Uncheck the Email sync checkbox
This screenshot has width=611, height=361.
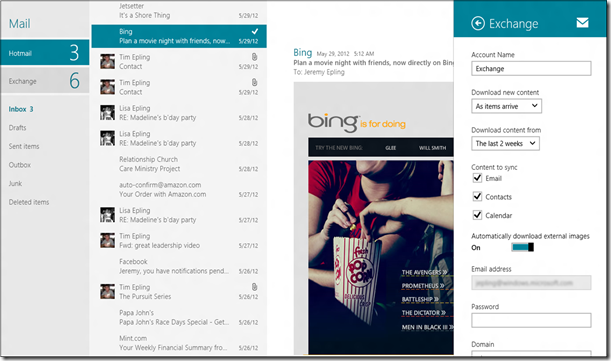tap(477, 178)
